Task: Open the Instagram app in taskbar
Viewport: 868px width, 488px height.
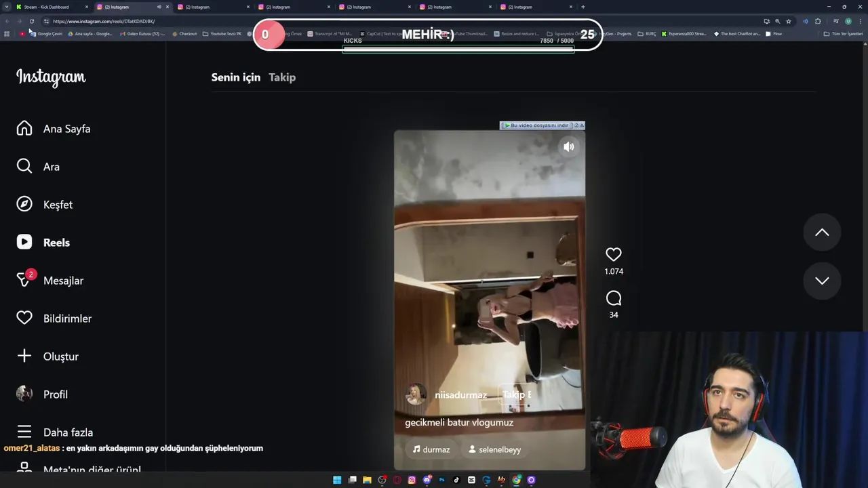Action: tap(412, 480)
